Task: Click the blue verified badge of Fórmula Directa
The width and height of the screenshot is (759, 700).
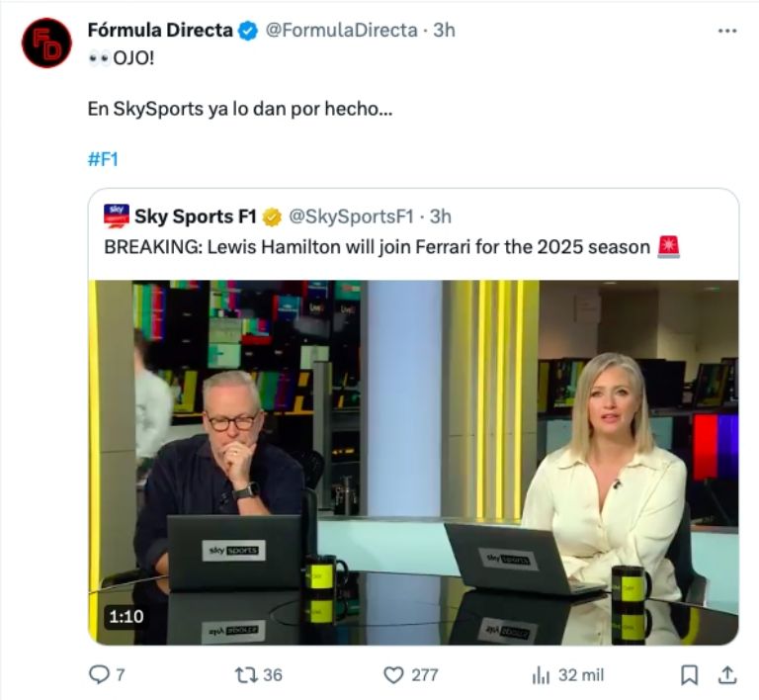Action: coord(249,31)
